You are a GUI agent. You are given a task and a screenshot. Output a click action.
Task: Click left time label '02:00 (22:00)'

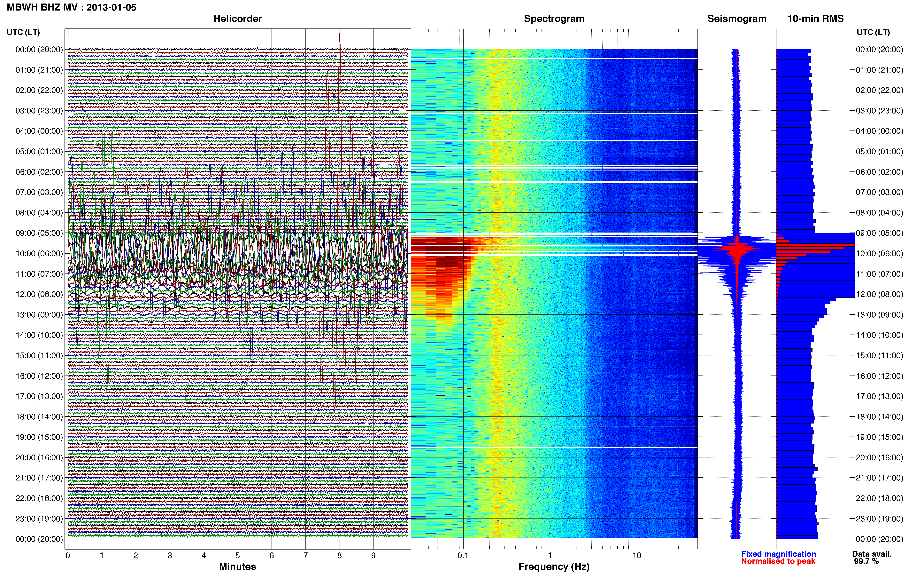39,90
